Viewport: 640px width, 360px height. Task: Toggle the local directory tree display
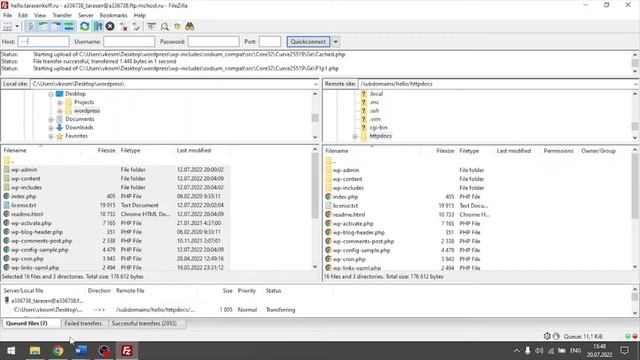(43, 27)
